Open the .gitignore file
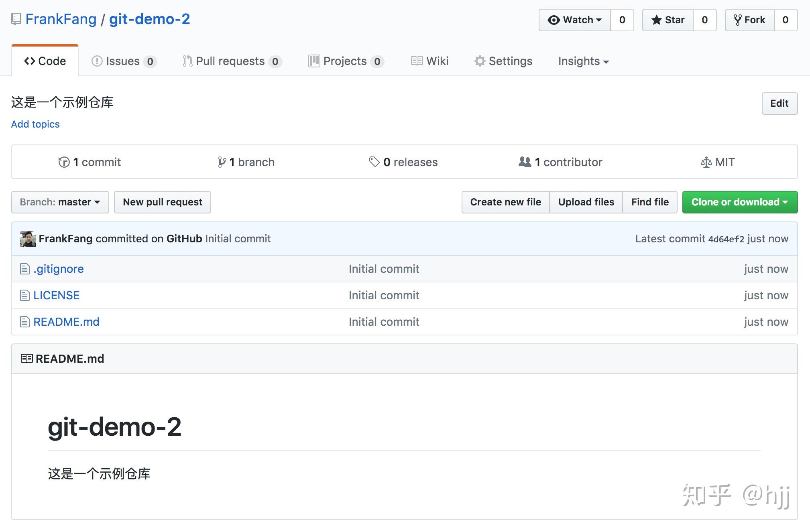 (58, 269)
